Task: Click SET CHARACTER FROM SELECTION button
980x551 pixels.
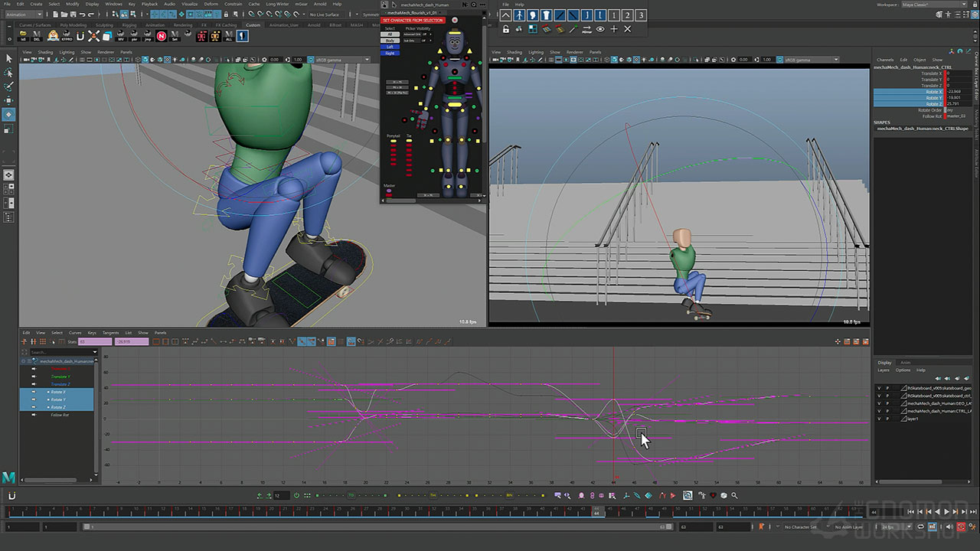Action: tap(413, 20)
